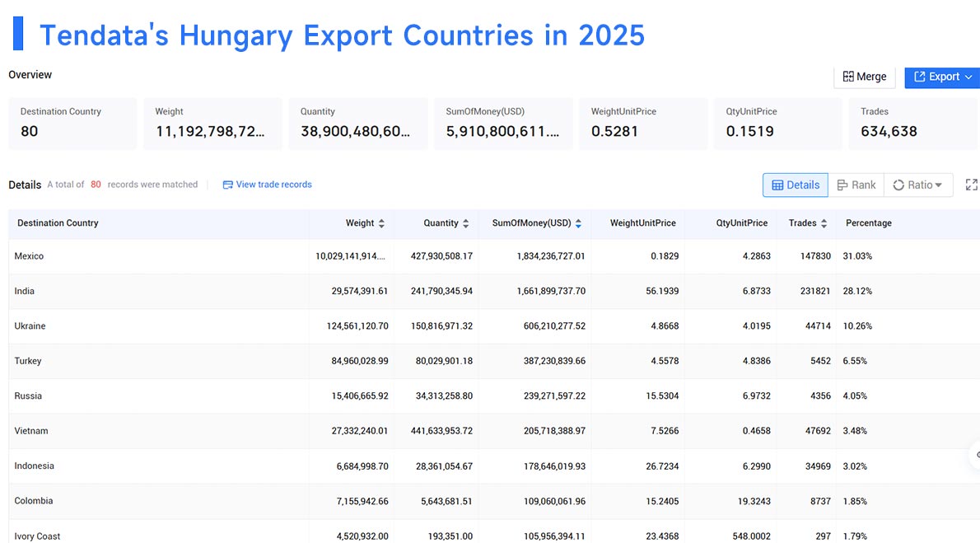Image resolution: width=980 pixels, height=543 pixels.
Task: Sort by Trades column arrows
Action: click(824, 223)
